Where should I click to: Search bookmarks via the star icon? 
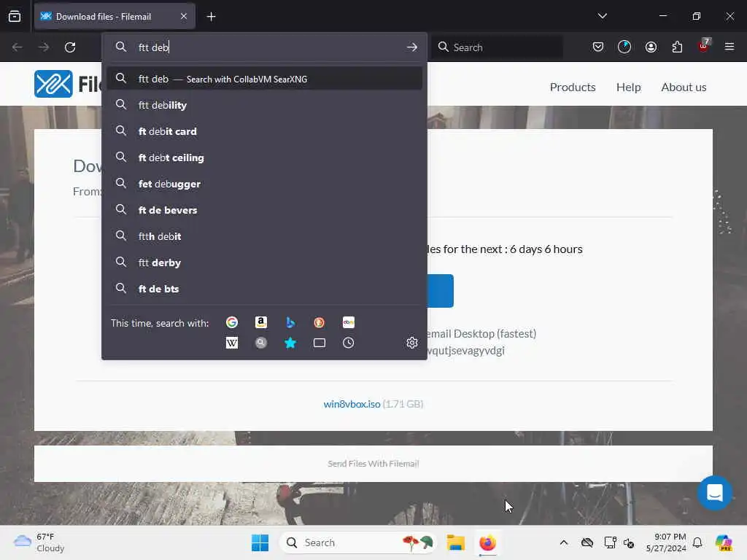pos(290,343)
